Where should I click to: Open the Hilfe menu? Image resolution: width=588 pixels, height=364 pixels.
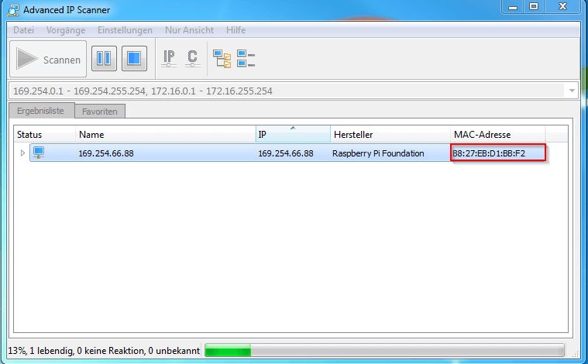[236, 30]
